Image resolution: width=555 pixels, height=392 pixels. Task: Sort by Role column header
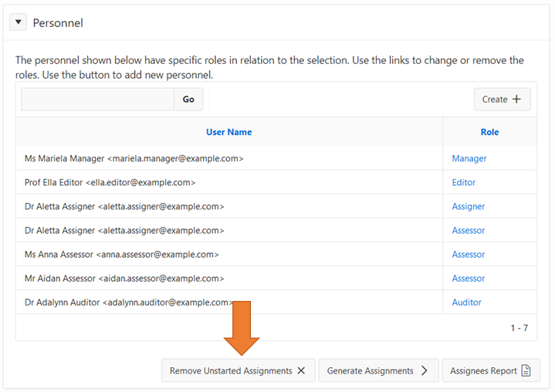click(x=489, y=132)
